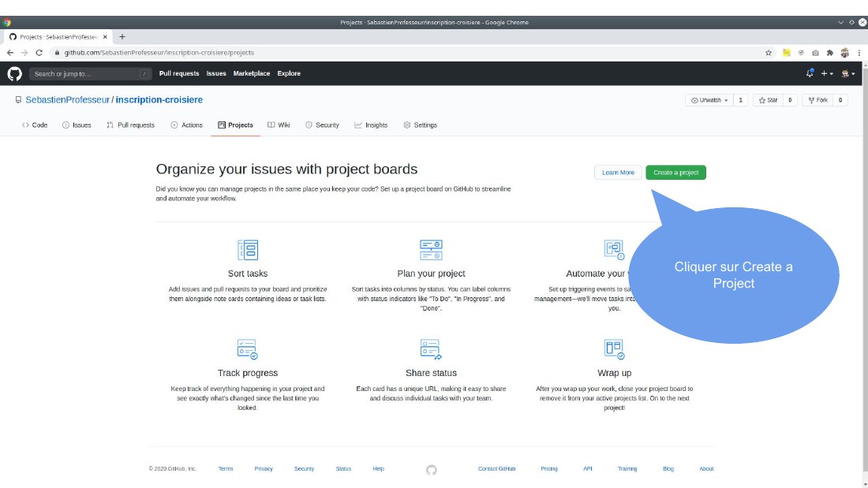868x488 pixels.
Task: Click the Chrome forward arrow
Action: click(x=24, y=53)
